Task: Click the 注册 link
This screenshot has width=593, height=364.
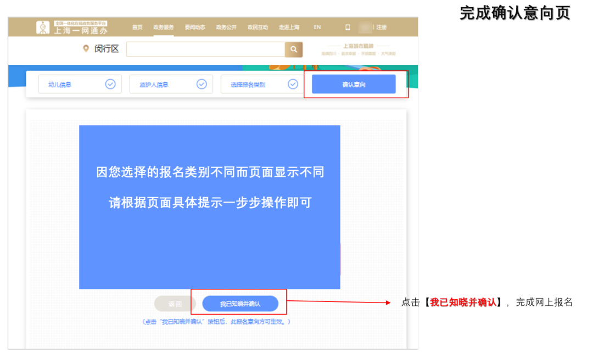Action: pos(381,27)
